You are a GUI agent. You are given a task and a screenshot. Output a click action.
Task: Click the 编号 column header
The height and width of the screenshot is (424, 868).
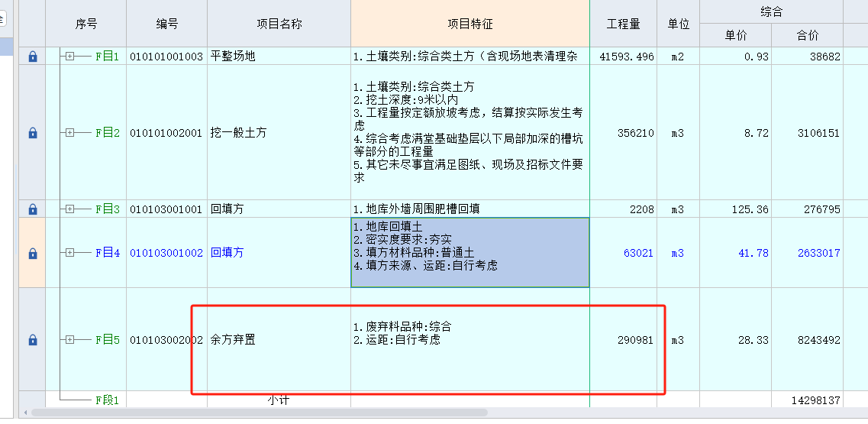coord(166,24)
